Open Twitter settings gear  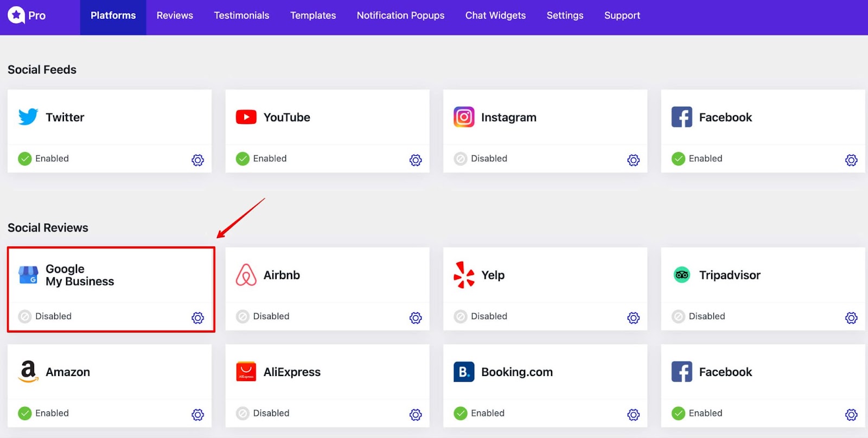coord(198,160)
